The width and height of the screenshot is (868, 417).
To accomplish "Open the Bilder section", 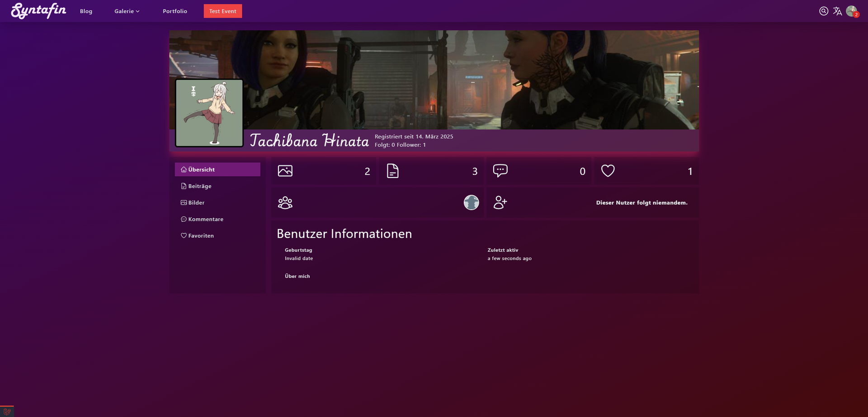I will (x=196, y=203).
